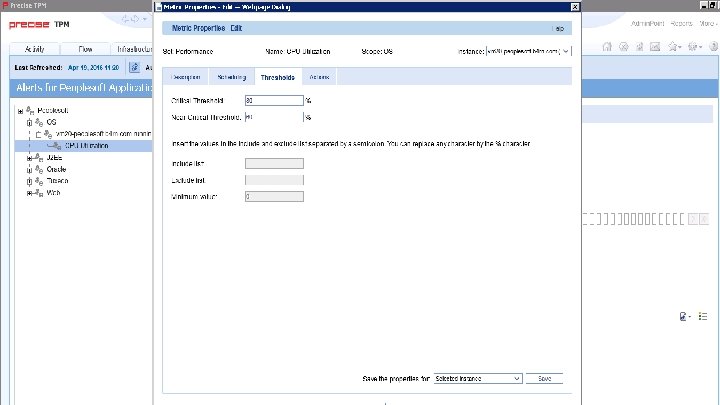
Task: Click the Near-Critical Threshold input field
Action: 274,118
